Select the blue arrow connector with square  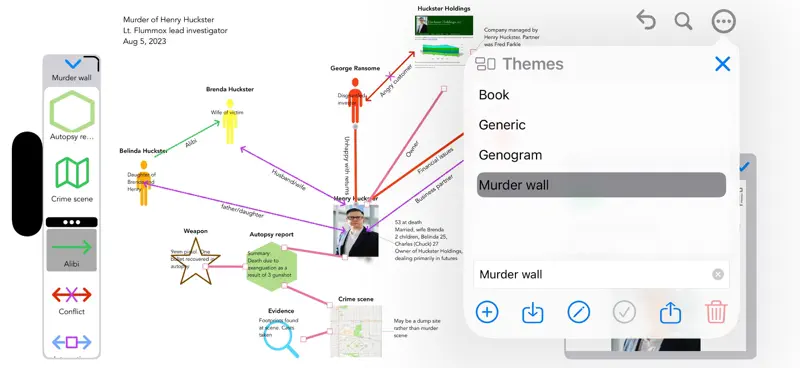[x=71, y=341]
